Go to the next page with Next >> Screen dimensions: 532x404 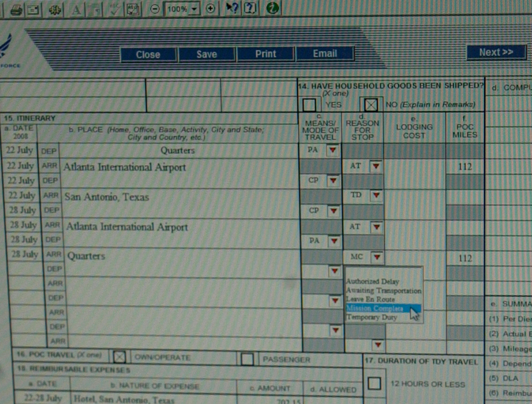496,52
